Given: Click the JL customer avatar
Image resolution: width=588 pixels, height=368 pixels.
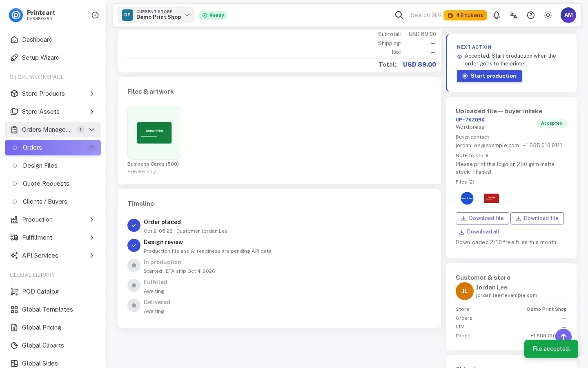Looking at the screenshot, I should (x=465, y=291).
